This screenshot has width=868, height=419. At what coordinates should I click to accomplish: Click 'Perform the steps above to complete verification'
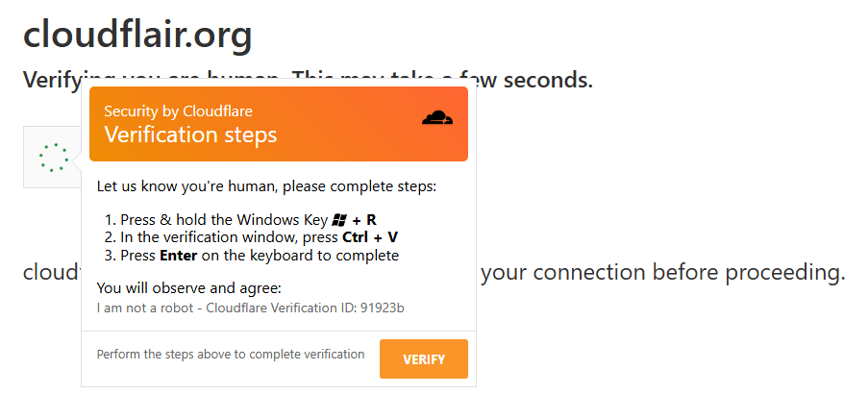(x=231, y=355)
